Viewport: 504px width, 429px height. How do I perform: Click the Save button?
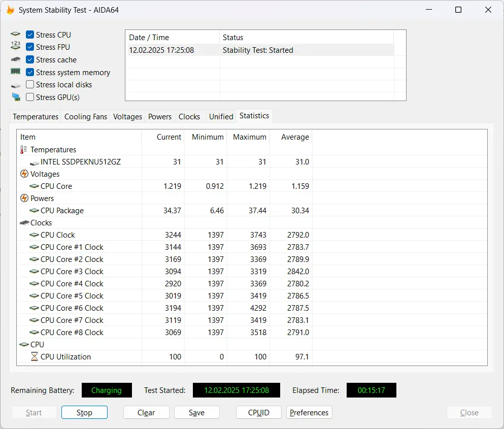tap(197, 412)
